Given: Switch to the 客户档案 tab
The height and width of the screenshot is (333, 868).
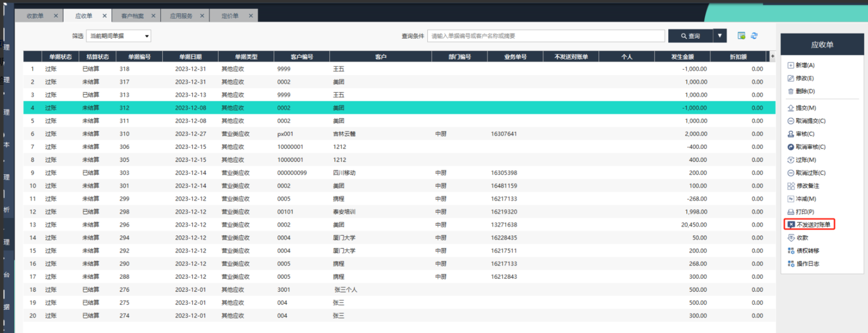Looking at the screenshot, I should 132,16.
